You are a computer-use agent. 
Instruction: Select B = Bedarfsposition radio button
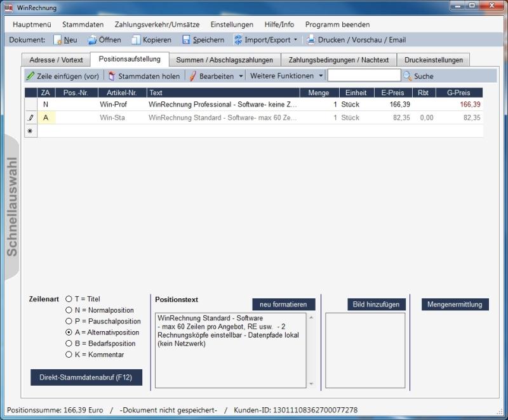69,343
